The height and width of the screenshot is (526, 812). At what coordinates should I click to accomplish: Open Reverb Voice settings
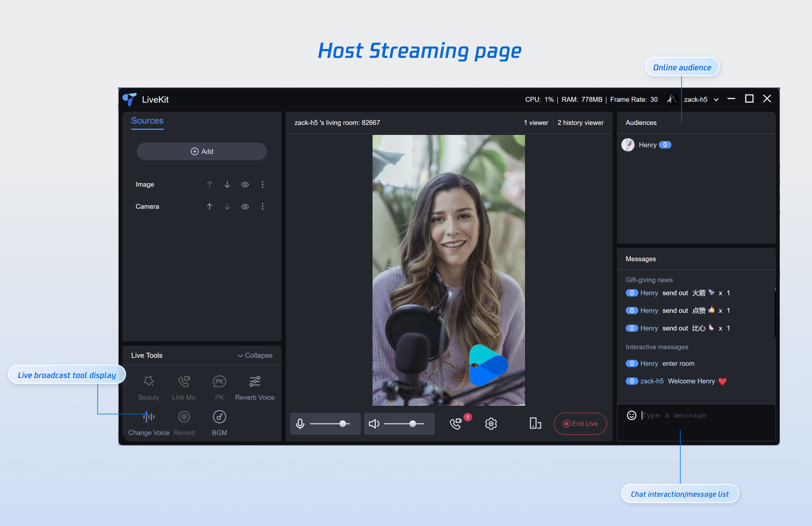point(255,382)
